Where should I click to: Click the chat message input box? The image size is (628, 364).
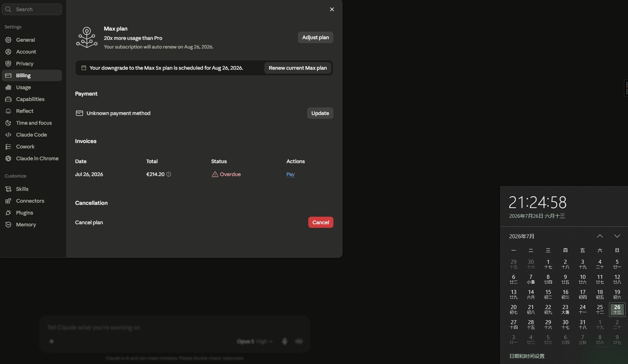click(x=175, y=327)
